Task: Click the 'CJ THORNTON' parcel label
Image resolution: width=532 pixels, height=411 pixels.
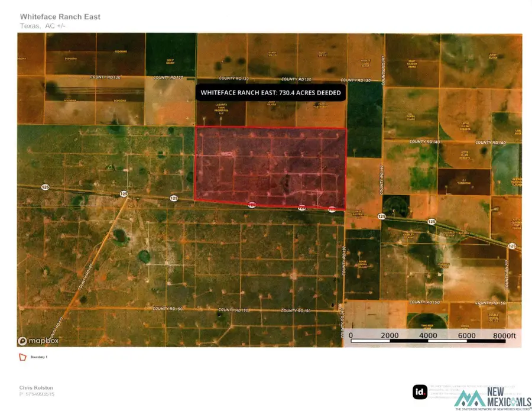Action: pyautogui.click(x=464, y=182)
